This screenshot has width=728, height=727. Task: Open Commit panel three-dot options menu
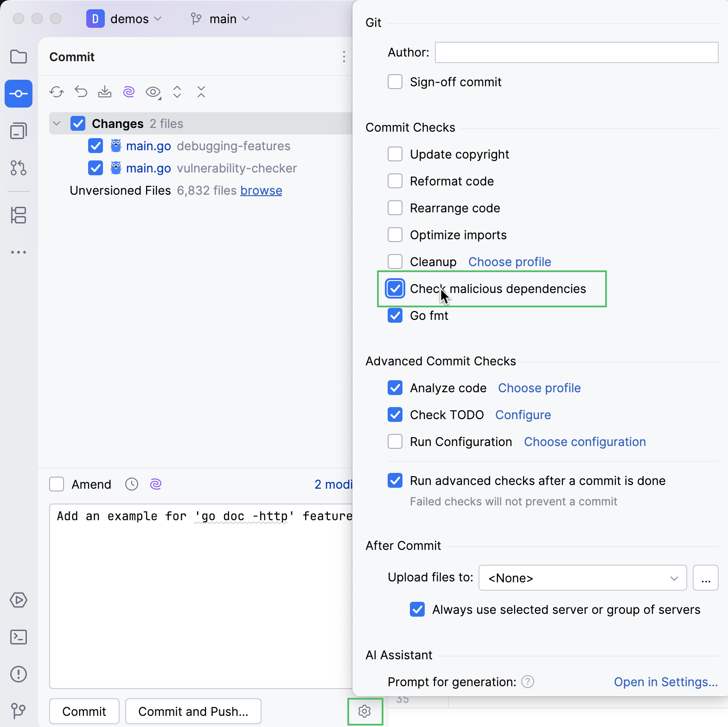(344, 57)
